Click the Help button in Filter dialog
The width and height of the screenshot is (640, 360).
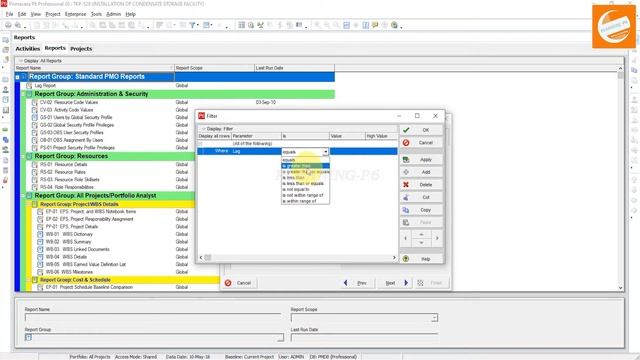tap(421, 259)
